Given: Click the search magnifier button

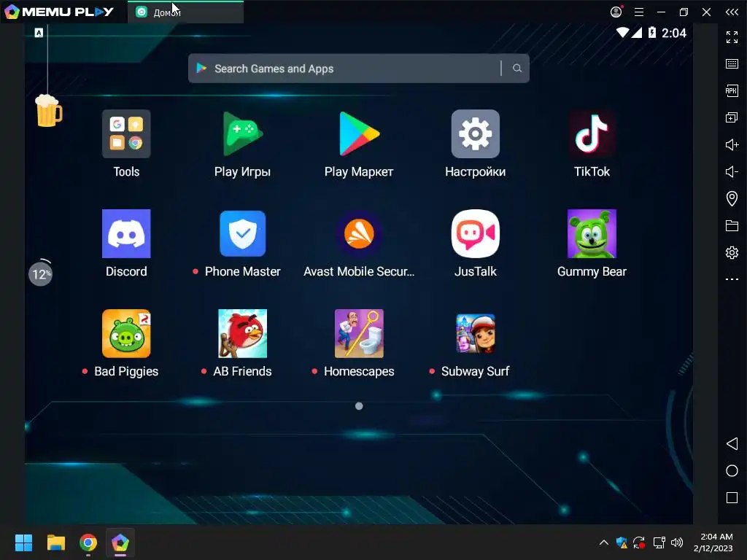Looking at the screenshot, I should coord(517,69).
